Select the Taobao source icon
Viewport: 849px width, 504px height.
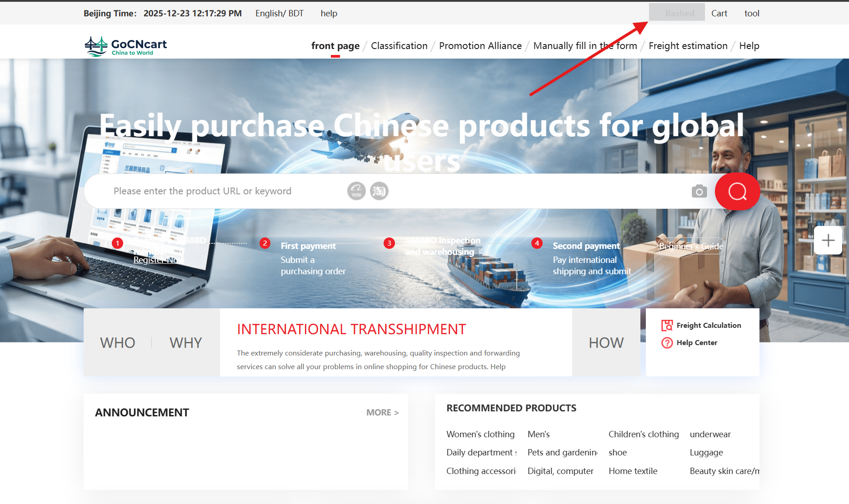[x=379, y=191]
